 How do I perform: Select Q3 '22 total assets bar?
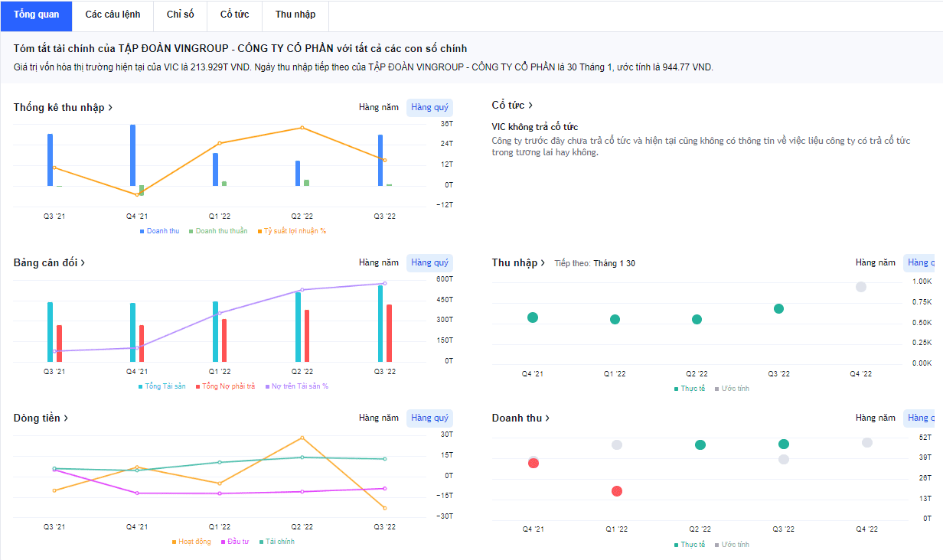tap(380, 324)
